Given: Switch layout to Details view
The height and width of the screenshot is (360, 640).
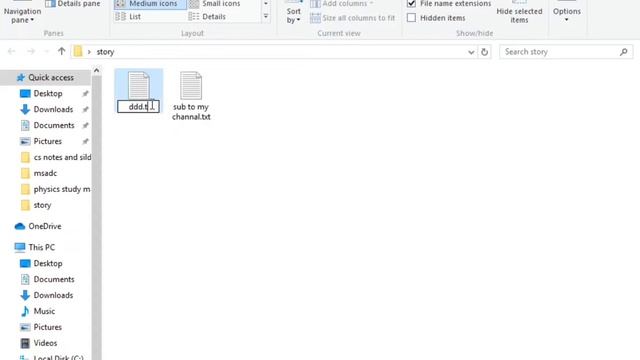Looking at the screenshot, I should [x=207, y=16].
